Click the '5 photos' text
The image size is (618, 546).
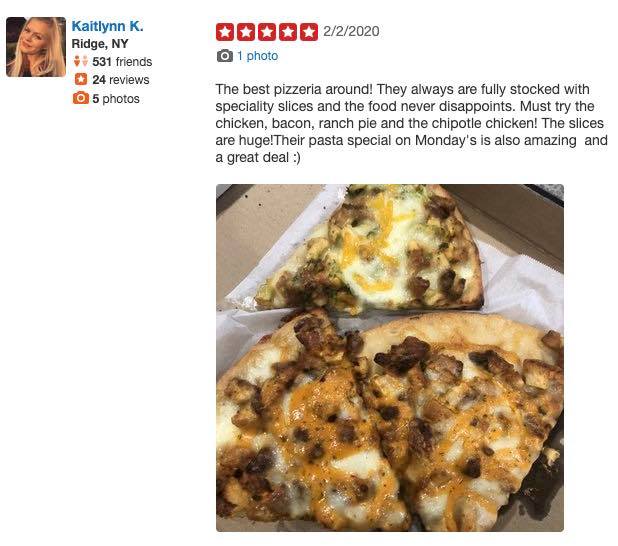(116, 99)
